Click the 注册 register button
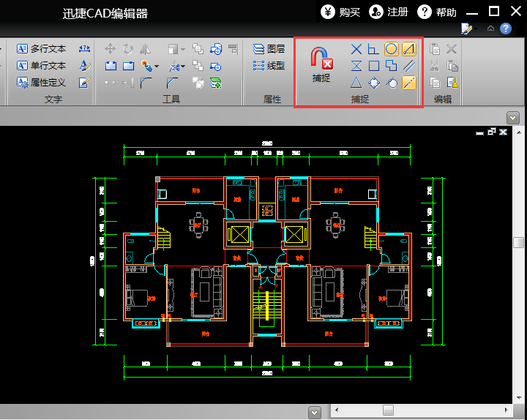527x420 pixels. (389, 12)
